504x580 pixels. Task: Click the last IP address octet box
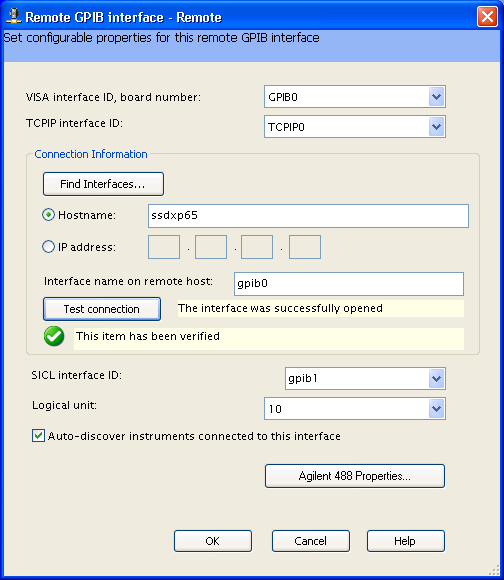(x=305, y=247)
